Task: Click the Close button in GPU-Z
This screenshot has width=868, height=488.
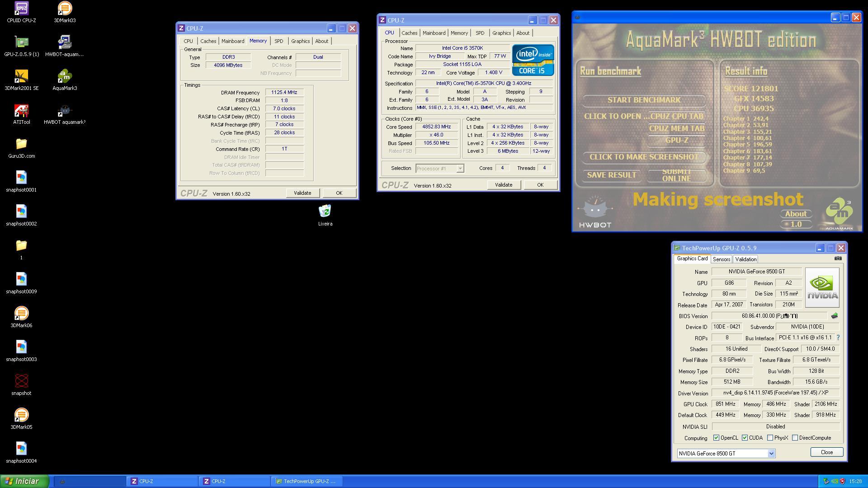Action: 827,452
